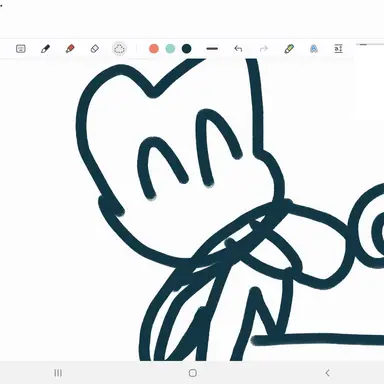Convert handwriting to text
This screenshot has height=384, width=384.
coord(314,49)
